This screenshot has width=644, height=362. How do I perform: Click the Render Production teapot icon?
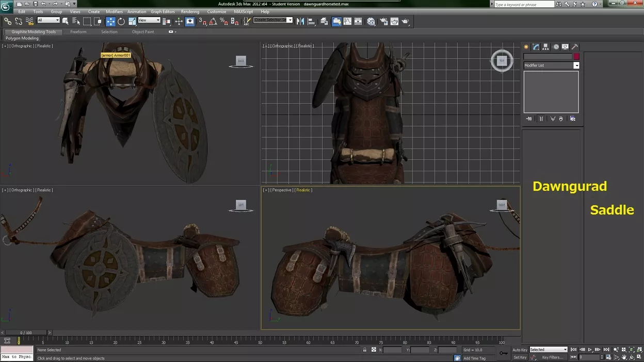[x=405, y=21]
